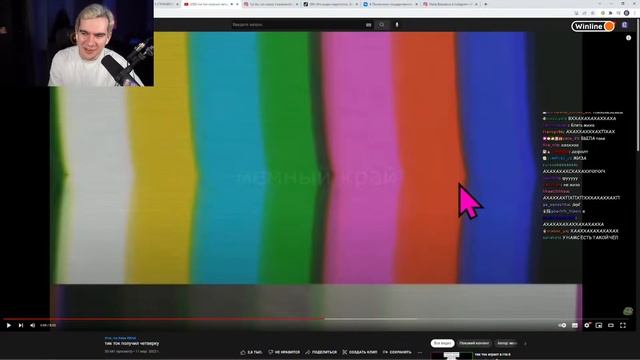Click the 'Не нравится' dislike button
Image resolution: width=640 pixels, height=360 pixels.
284,352
